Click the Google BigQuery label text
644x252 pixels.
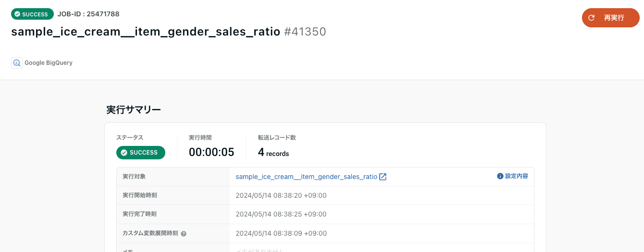click(49, 63)
